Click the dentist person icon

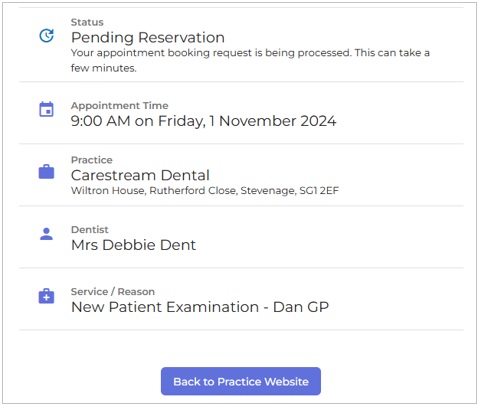tap(46, 234)
